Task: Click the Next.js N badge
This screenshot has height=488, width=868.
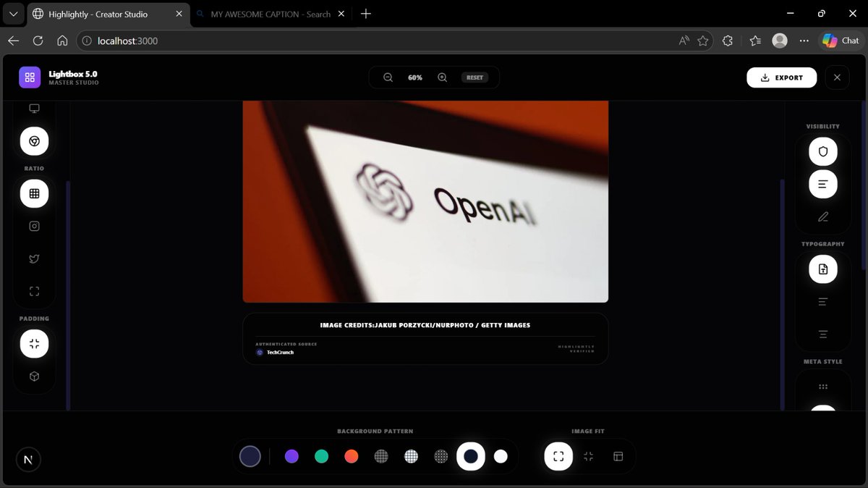Action: [27, 460]
